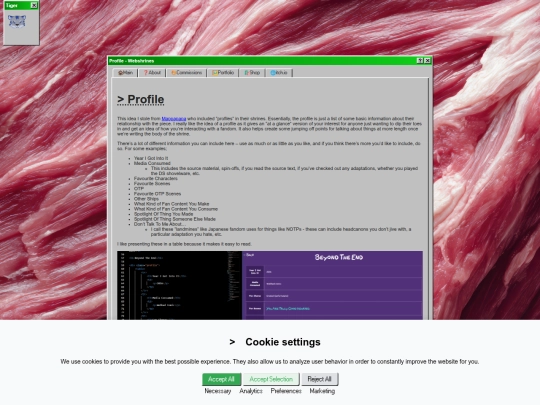This screenshot has width=540, height=405.
Task: Click the Tiger window title text
Action: pos(11,6)
